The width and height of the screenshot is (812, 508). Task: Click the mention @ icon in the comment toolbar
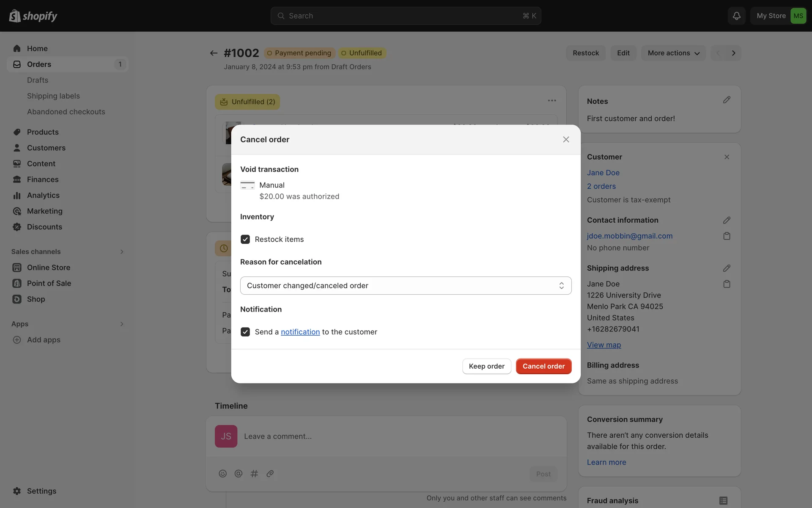pyautogui.click(x=239, y=474)
